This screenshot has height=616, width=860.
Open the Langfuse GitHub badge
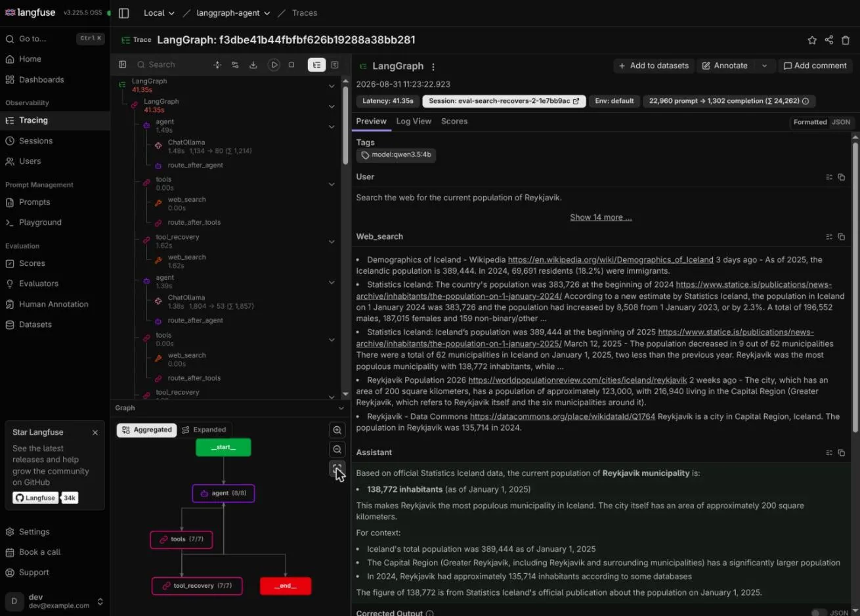(35, 498)
